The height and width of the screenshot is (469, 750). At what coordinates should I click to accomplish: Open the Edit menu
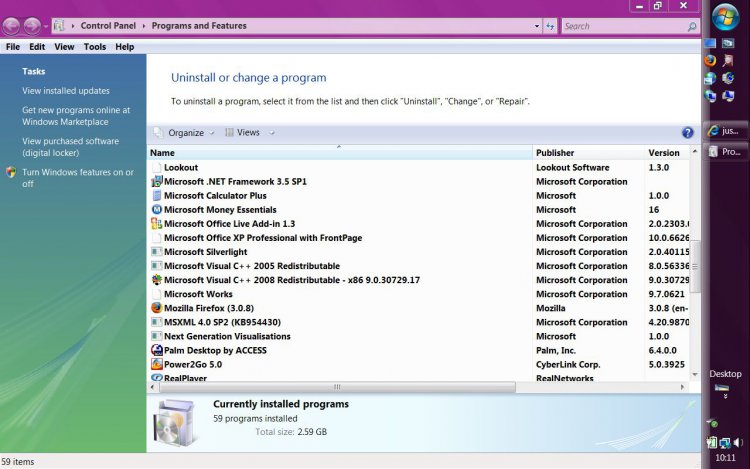[37, 47]
